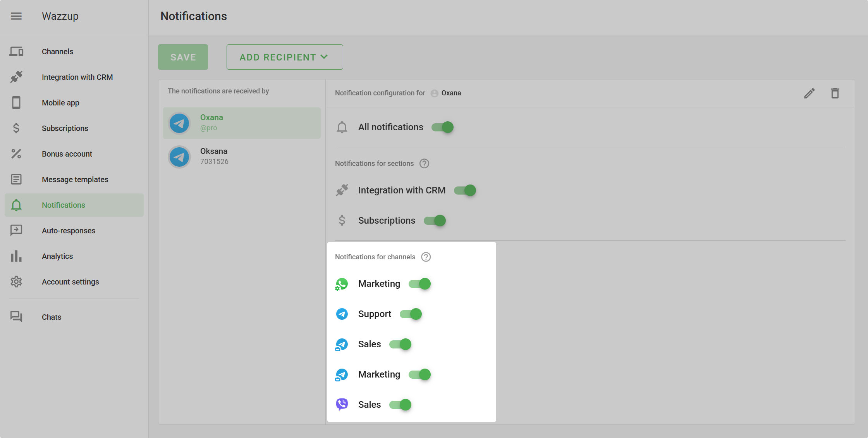Toggle Integration with CRM notifications switch
This screenshot has height=438, width=868.
tap(465, 190)
